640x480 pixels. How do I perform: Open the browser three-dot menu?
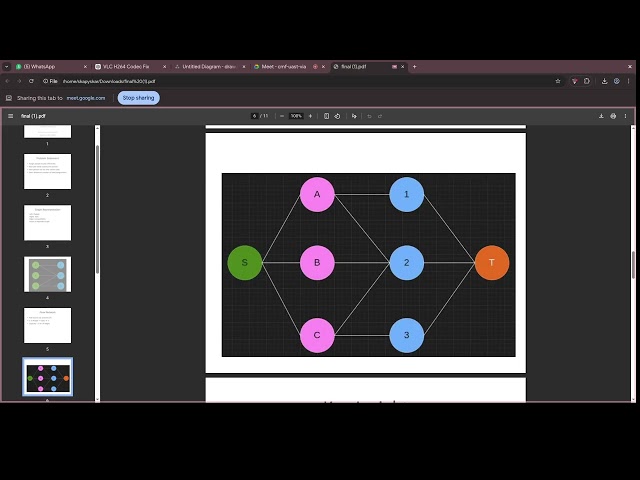(x=629, y=81)
